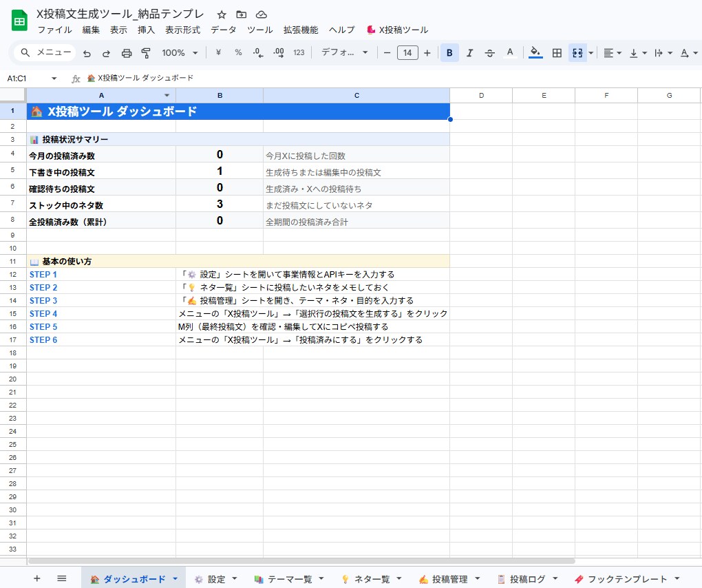Open the 表示 menu
The width and height of the screenshot is (702, 588).
(118, 30)
